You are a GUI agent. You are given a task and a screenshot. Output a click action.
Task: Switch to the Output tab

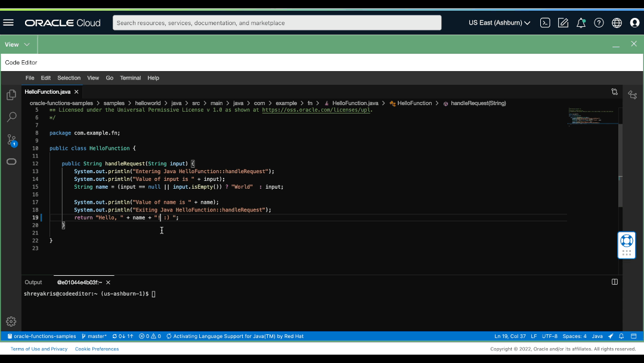(x=33, y=281)
